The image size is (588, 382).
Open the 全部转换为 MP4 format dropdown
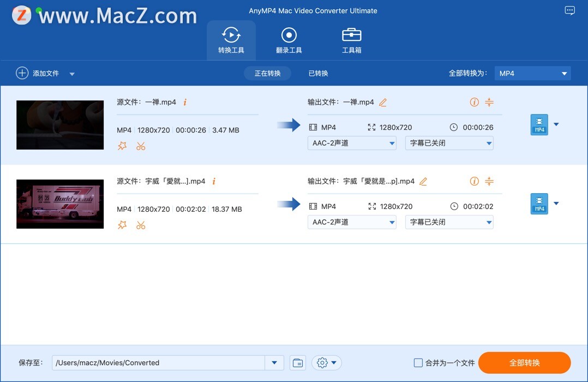point(532,73)
